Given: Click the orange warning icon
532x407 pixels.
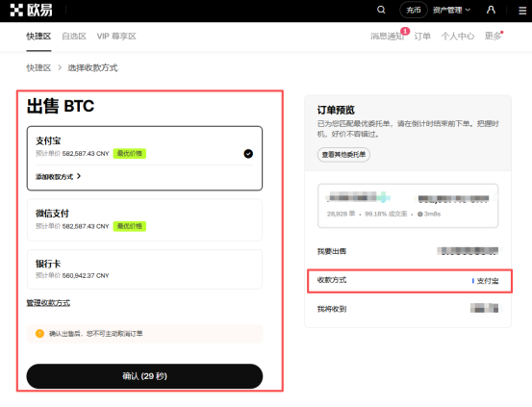Looking at the screenshot, I should [x=39, y=333].
